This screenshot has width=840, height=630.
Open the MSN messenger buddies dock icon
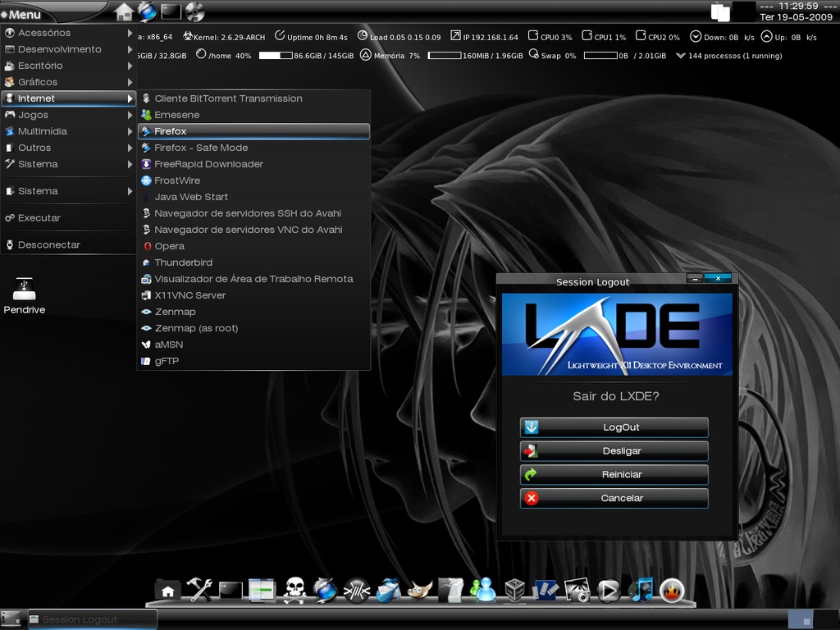point(483,591)
